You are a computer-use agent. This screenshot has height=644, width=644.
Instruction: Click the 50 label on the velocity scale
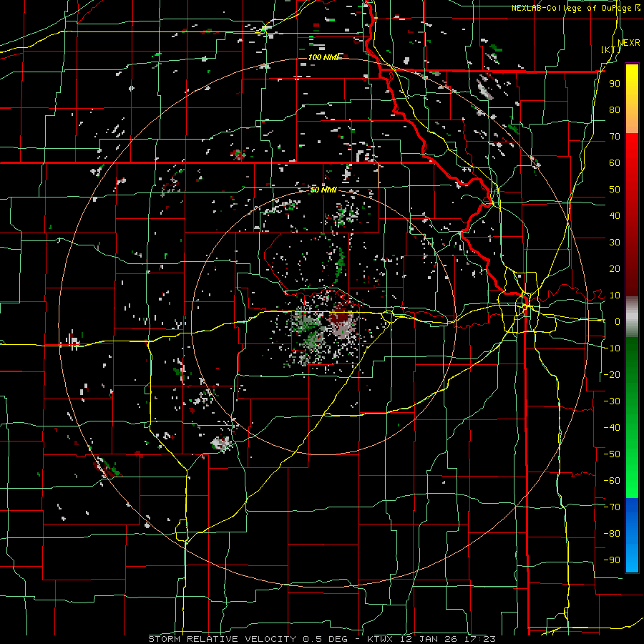pos(615,190)
